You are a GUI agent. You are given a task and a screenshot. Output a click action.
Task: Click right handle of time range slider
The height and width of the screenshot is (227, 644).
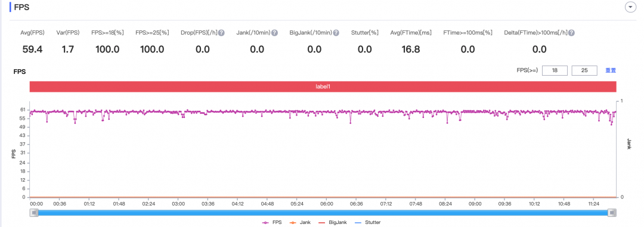(612, 213)
